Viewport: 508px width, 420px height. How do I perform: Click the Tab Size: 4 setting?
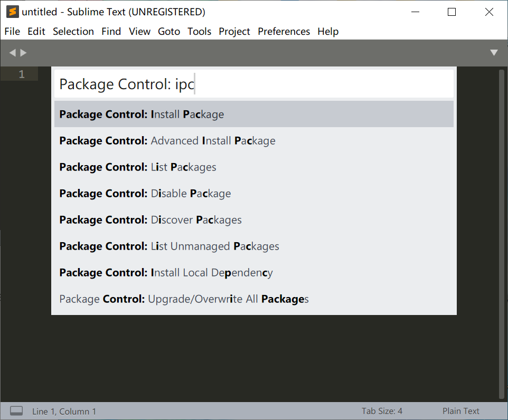(382, 411)
